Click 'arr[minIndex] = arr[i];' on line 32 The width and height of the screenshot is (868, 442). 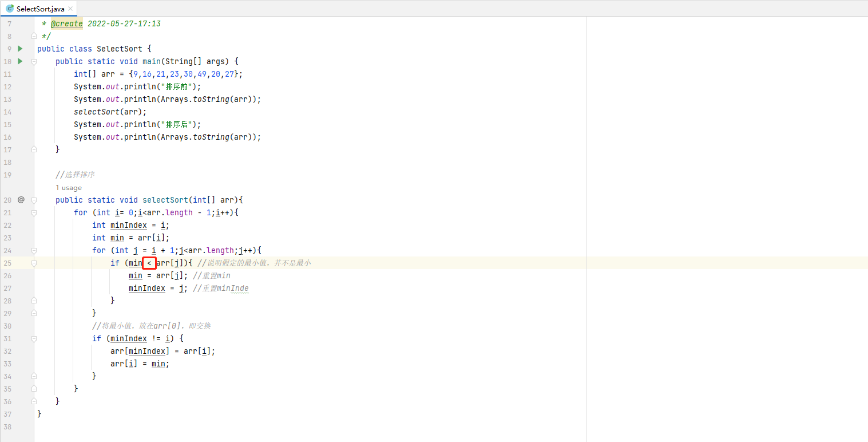(163, 351)
